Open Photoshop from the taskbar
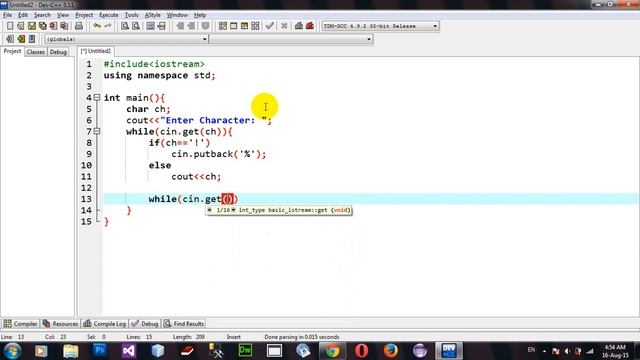Screen dimensions: 640x360 pyautogui.click(x=100, y=351)
